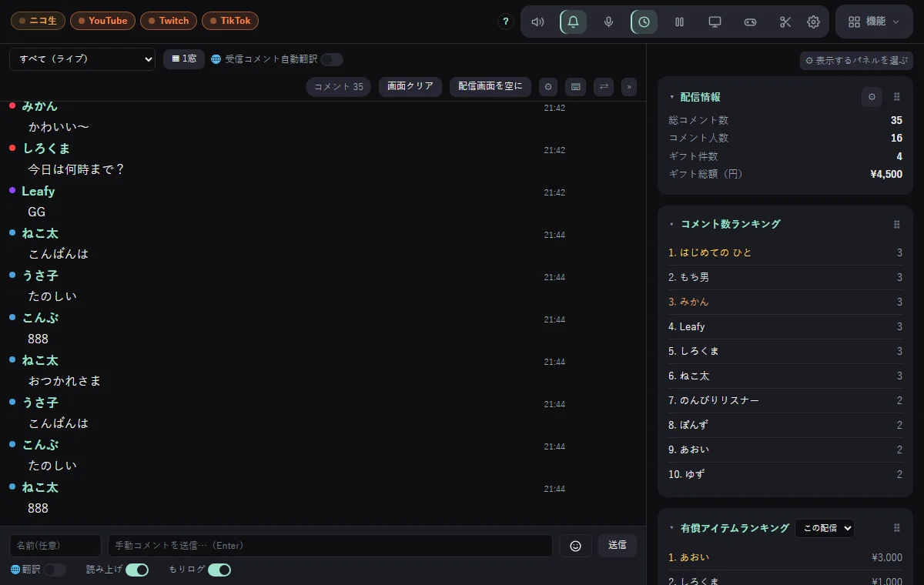Click 表示するパネルを選ぶ button
The image size is (924, 585).
click(856, 61)
